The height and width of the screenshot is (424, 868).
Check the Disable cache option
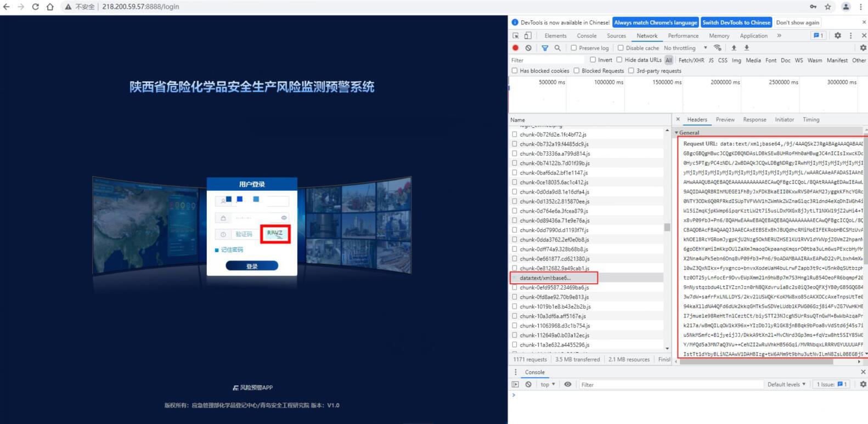(621, 48)
